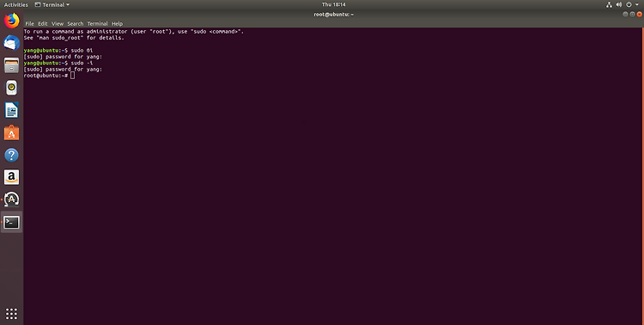Viewport: 644px width, 325px height.
Task: Open the File menu
Action: pos(29,24)
